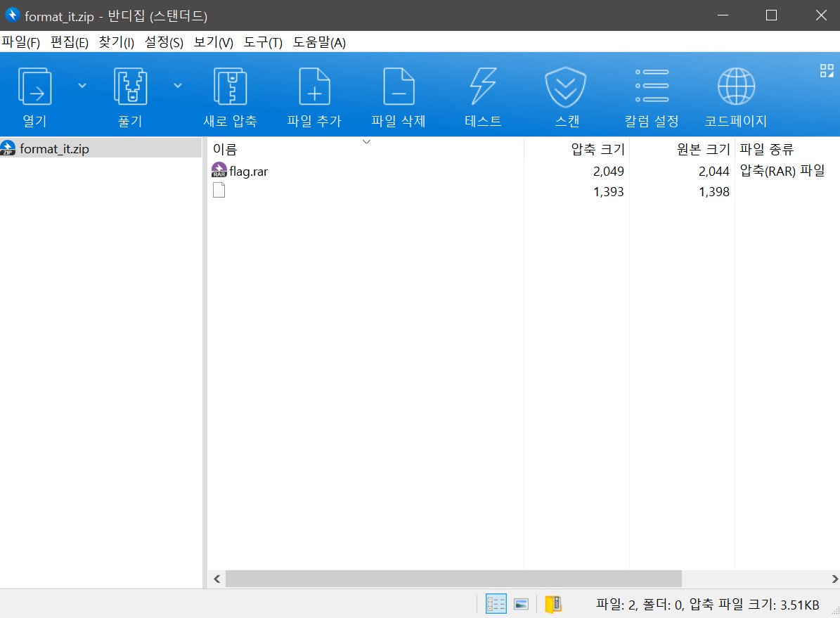Viewport: 840px width, 618px height.
Task: Click the 새로 압축 (New archive) icon
Action: (231, 87)
